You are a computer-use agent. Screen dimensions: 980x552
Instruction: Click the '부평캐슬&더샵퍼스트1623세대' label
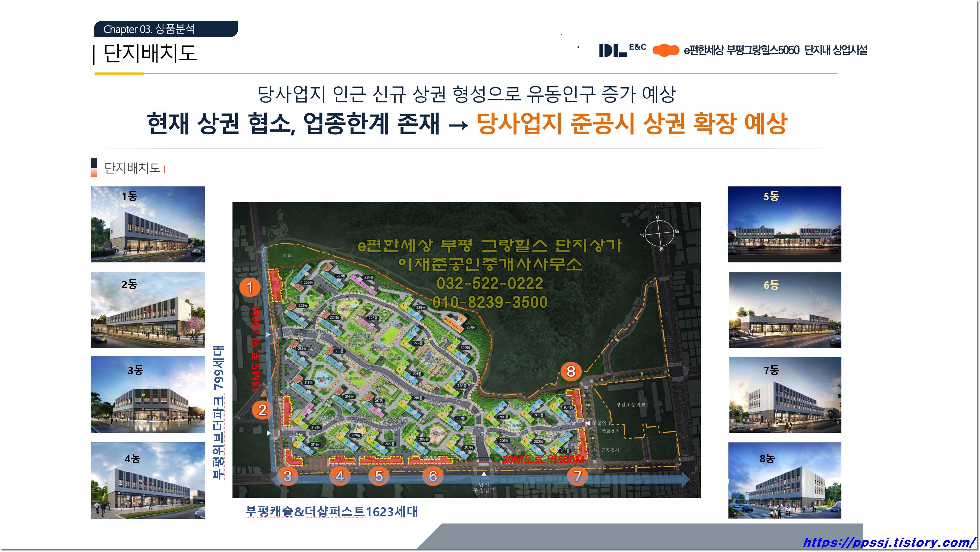331,512
